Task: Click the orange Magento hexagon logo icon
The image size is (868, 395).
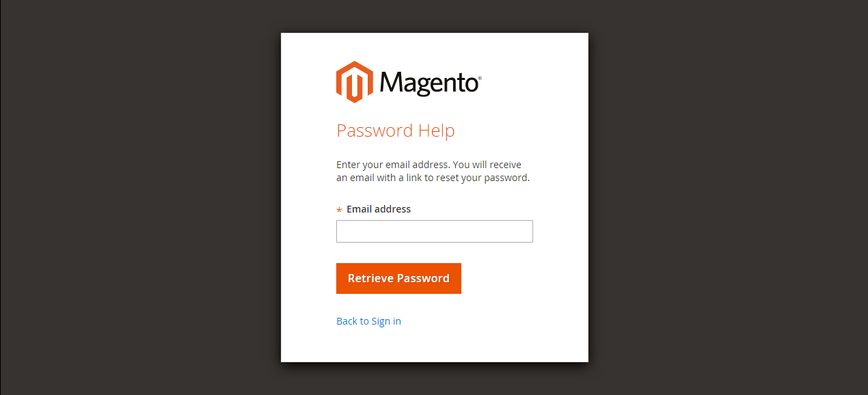Action: click(x=354, y=82)
